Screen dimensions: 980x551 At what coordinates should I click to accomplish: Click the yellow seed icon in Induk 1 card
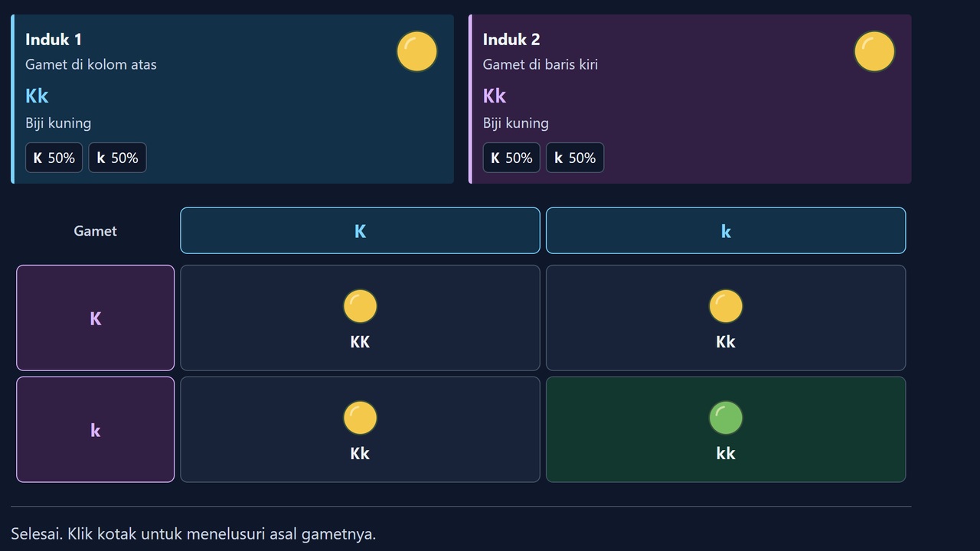416,51
